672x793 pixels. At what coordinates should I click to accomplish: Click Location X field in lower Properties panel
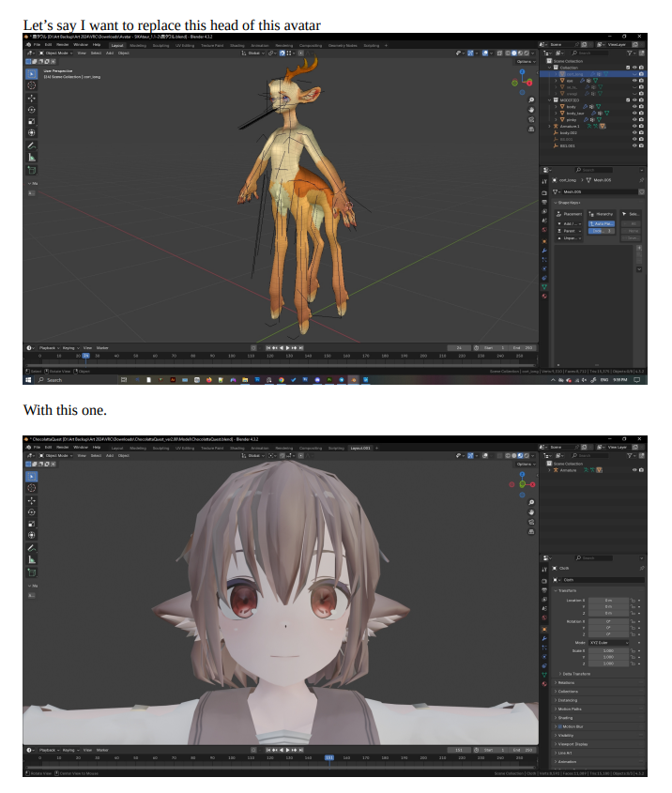click(x=608, y=601)
